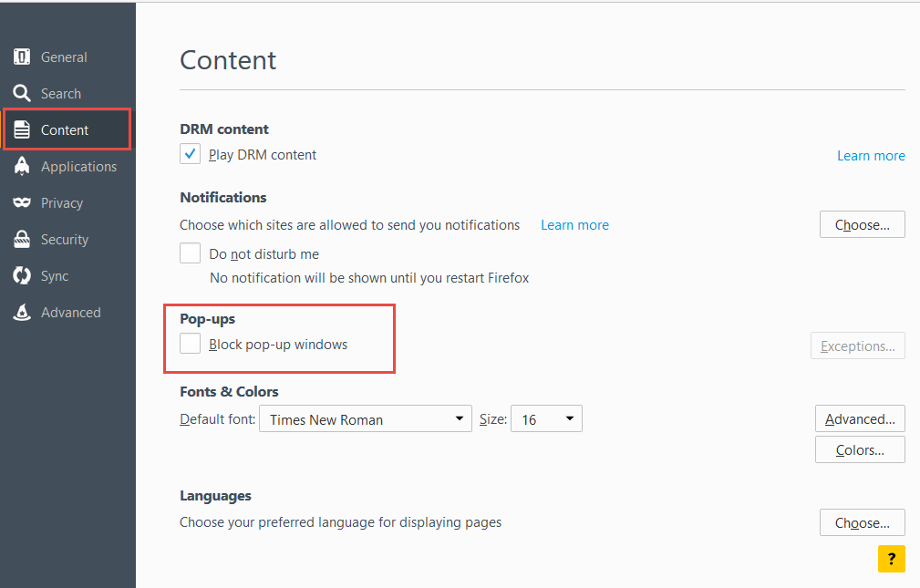The height and width of the screenshot is (588, 920).
Task: Expand the font Size 16 dropdown
Action: coord(546,419)
